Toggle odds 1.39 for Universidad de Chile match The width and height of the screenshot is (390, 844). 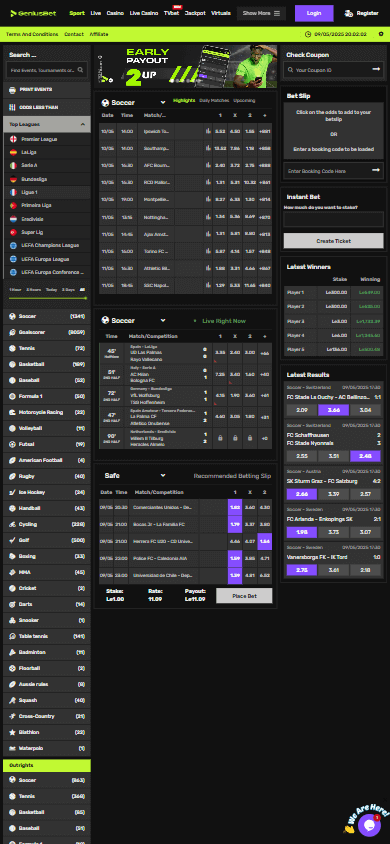235,575
